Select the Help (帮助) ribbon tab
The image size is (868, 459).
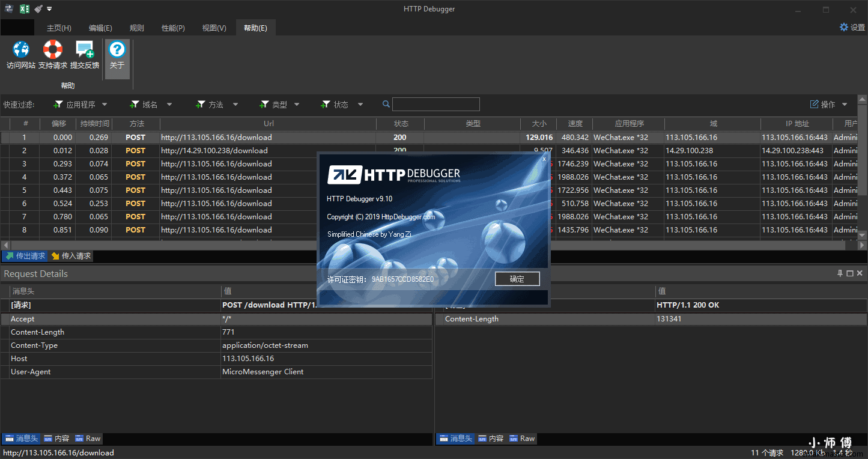pos(255,28)
